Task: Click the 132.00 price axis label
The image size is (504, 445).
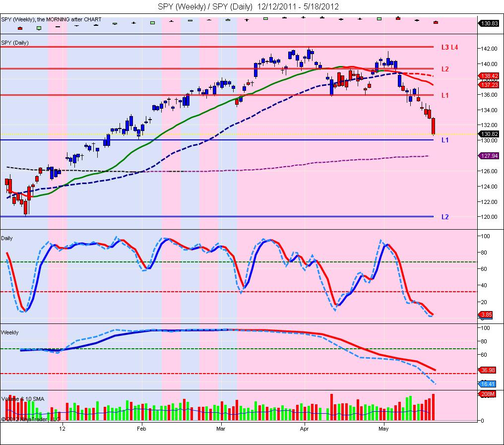Action: pos(489,125)
